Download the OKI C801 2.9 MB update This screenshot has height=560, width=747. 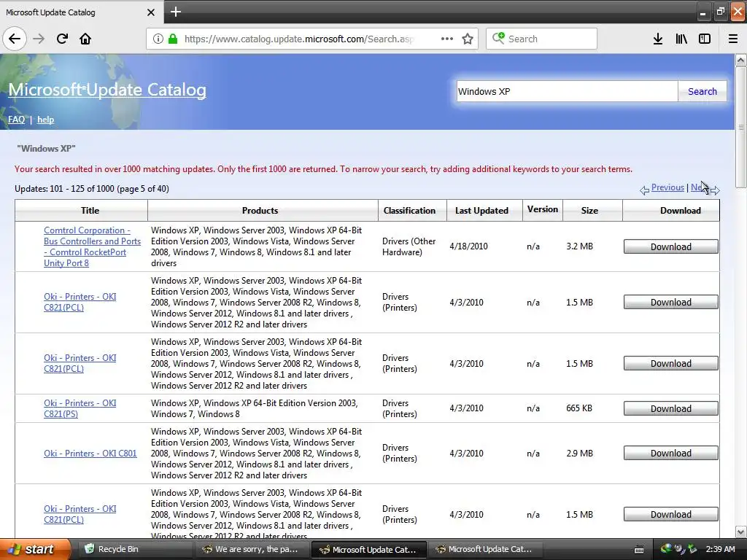tap(671, 454)
